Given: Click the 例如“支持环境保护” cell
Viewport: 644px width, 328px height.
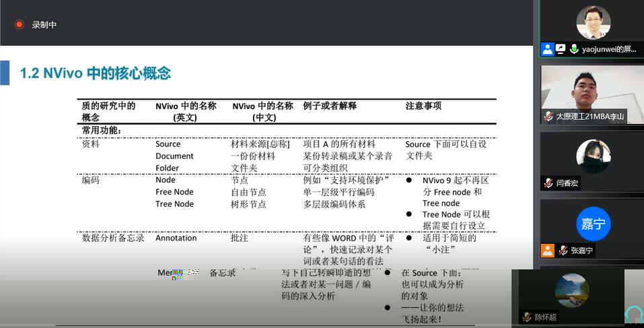Looking at the screenshot, I should point(347,180).
